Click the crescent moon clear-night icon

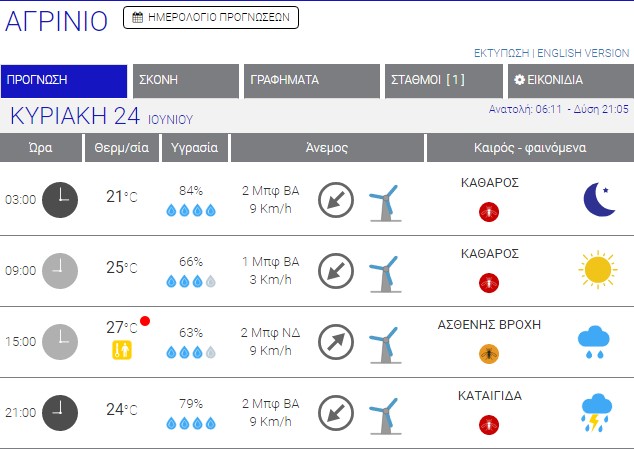(599, 200)
